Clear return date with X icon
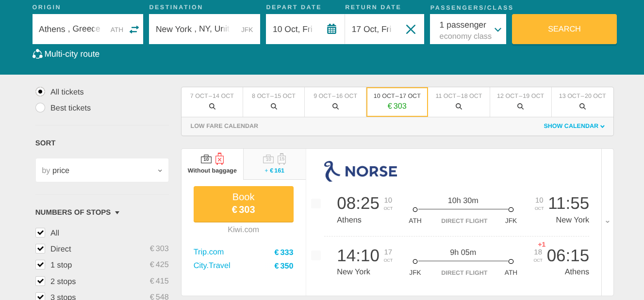 (x=411, y=30)
